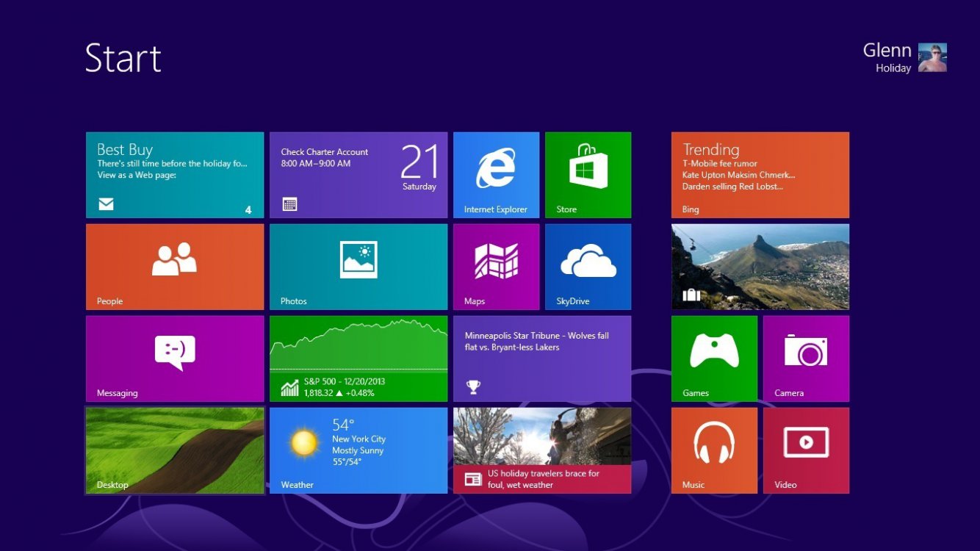980x551 pixels.
Task: Open the Travel tile mountain photo
Action: coord(760,267)
